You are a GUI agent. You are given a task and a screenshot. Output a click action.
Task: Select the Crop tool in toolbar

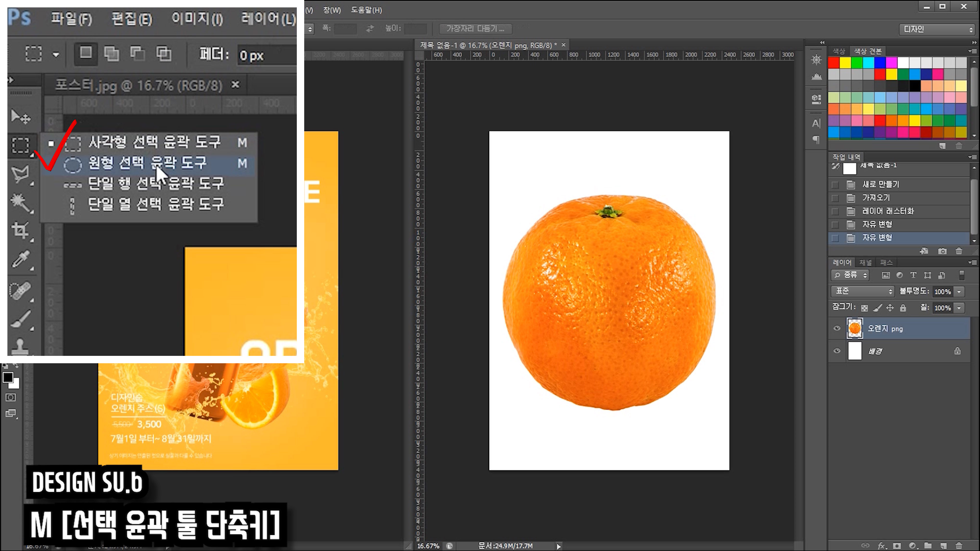(20, 230)
